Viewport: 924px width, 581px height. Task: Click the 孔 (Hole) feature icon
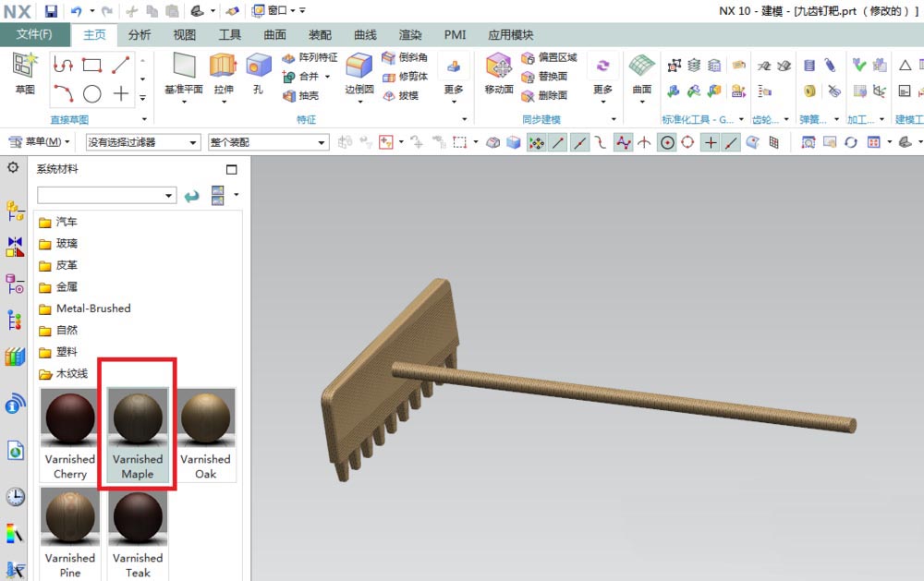click(x=258, y=67)
